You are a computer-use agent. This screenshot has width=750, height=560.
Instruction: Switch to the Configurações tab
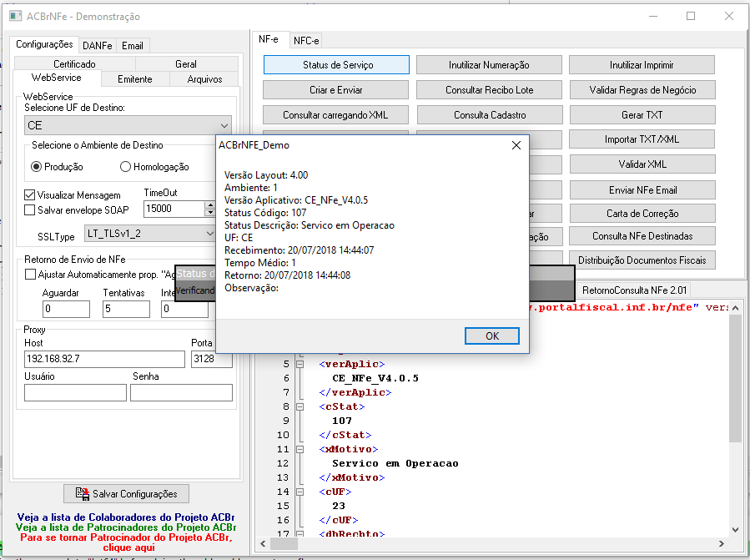(x=44, y=44)
